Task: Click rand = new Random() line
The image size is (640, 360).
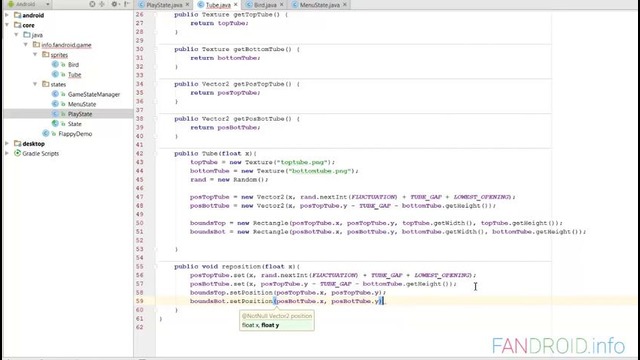Action: (229, 180)
